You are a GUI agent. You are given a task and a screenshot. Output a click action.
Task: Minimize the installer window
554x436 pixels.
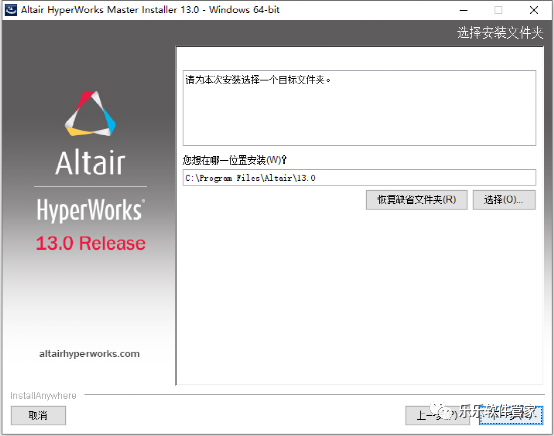(x=464, y=10)
